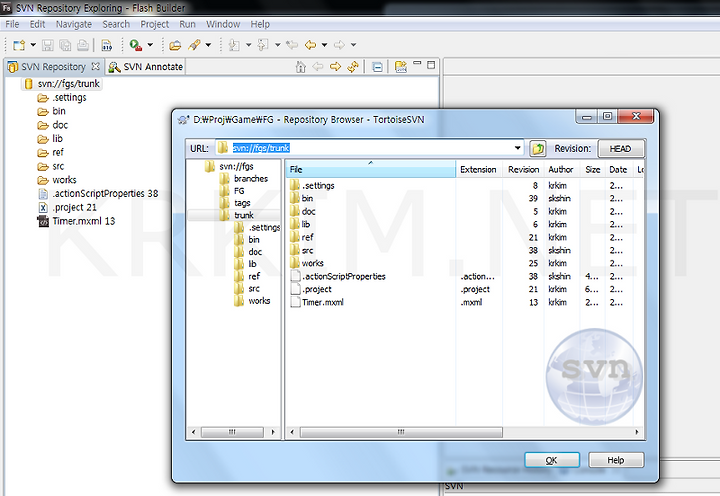
Task: Click the pencil search toolbar icon
Action: [x=195, y=45]
